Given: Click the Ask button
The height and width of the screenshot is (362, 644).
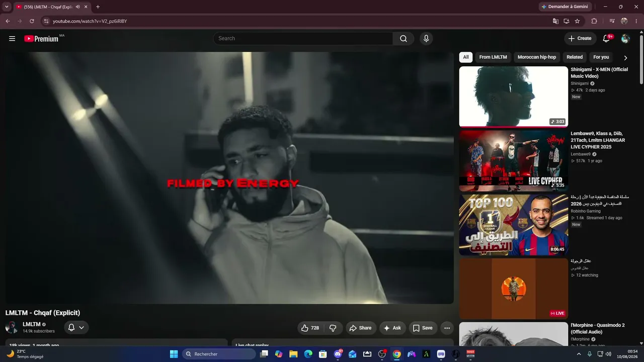Looking at the screenshot, I should coord(392,328).
